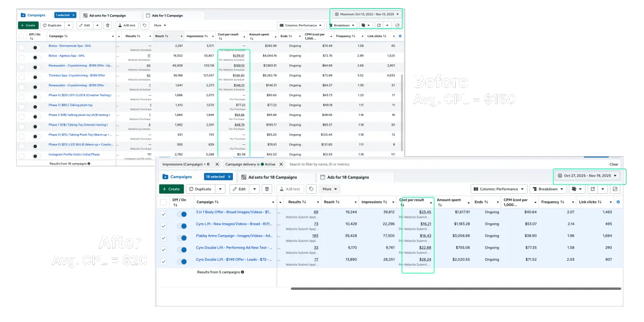Open the lower Breakdown dropdown
This screenshot has width=644, height=322.
tap(548, 189)
